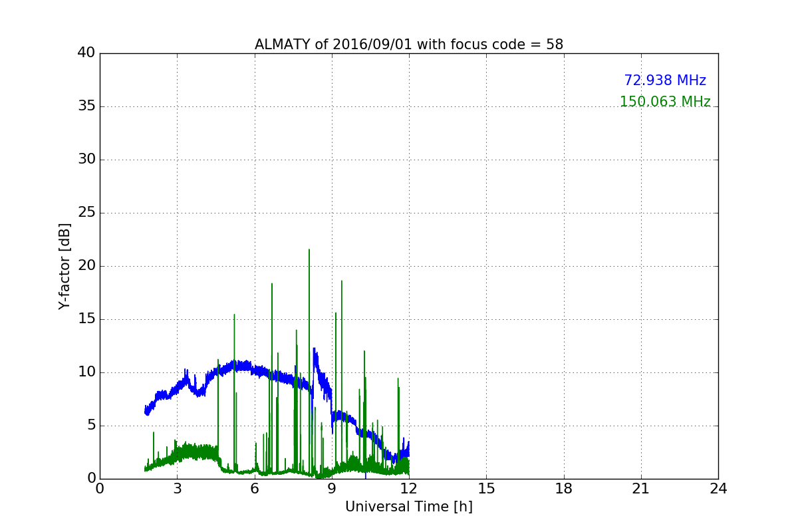Click y-axis tick label 25
Screen dimensions: 798x532
(x=86, y=213)
